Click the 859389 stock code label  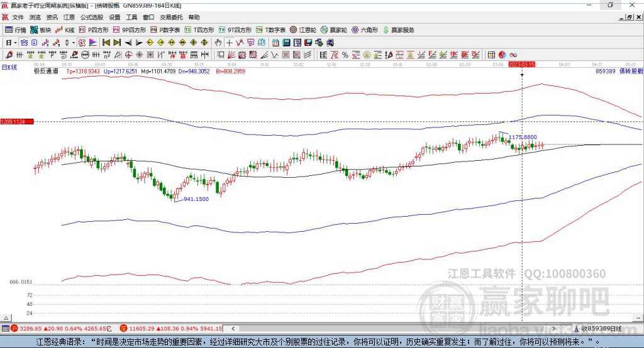click(606, 71)
